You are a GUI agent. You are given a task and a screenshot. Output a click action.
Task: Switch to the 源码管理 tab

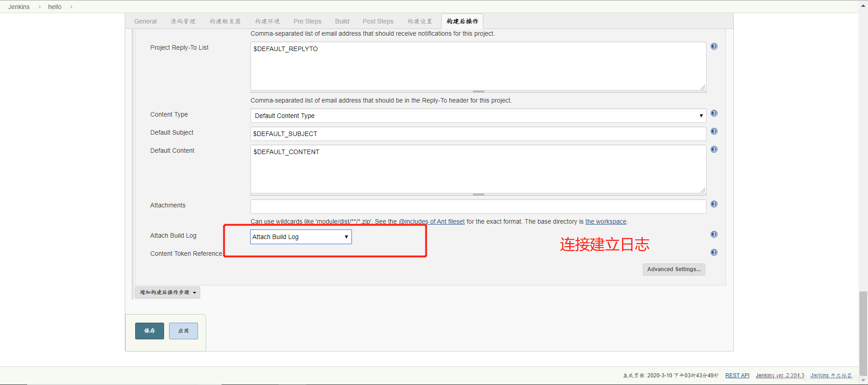point(183,21)
